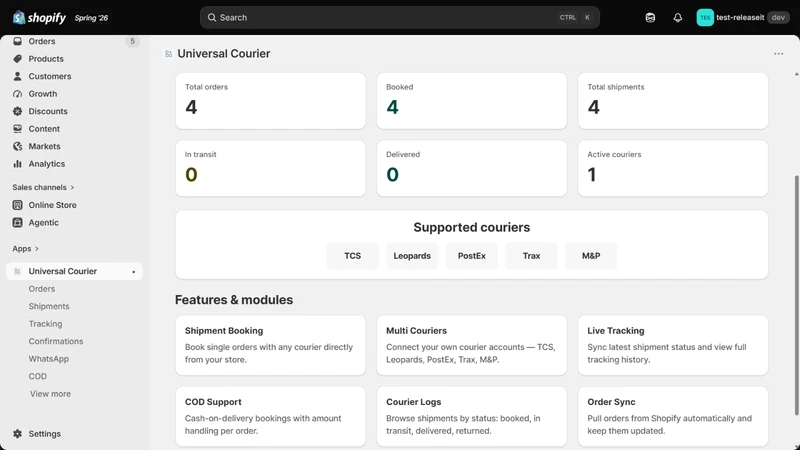This screenshot has width=800, height=450.
Task: Click the Orders count badge 5
Action: point(132,41)
